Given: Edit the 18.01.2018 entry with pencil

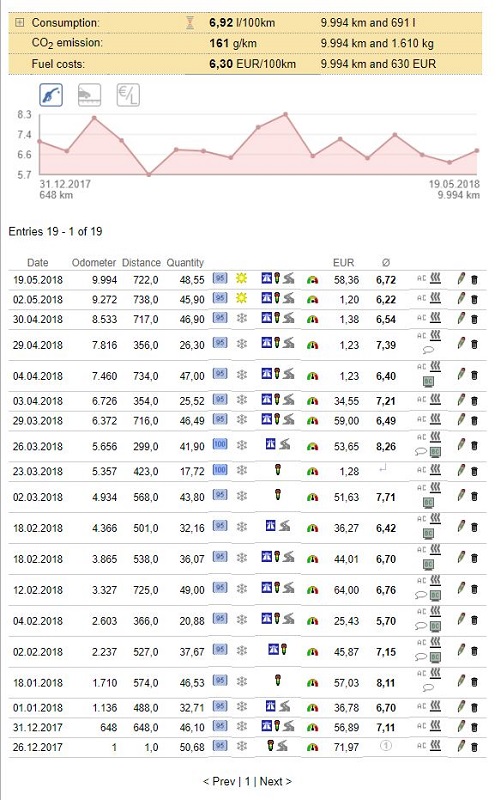Looking at the screenshot, I should point(461,681).
